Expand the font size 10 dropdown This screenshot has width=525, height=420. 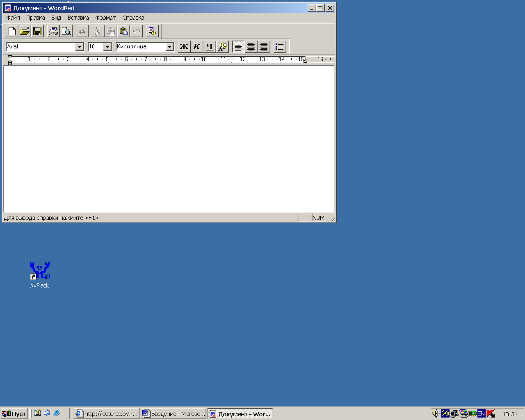107,47
